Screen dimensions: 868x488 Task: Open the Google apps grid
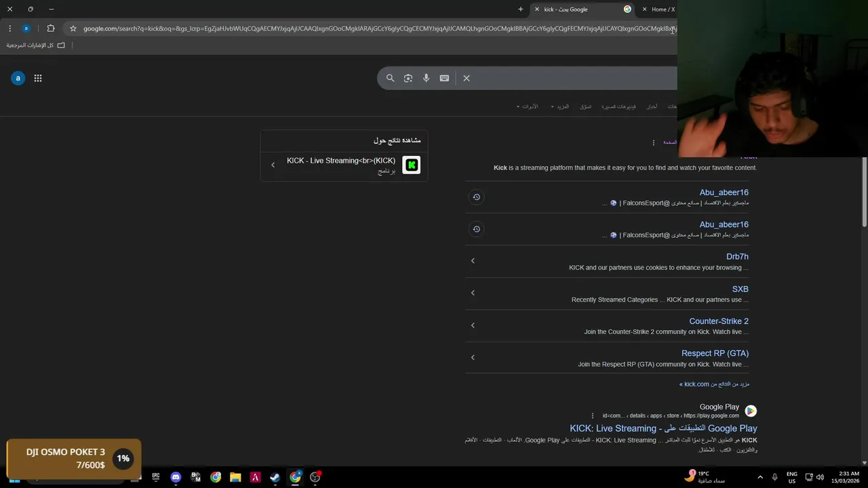coord(38,78)
